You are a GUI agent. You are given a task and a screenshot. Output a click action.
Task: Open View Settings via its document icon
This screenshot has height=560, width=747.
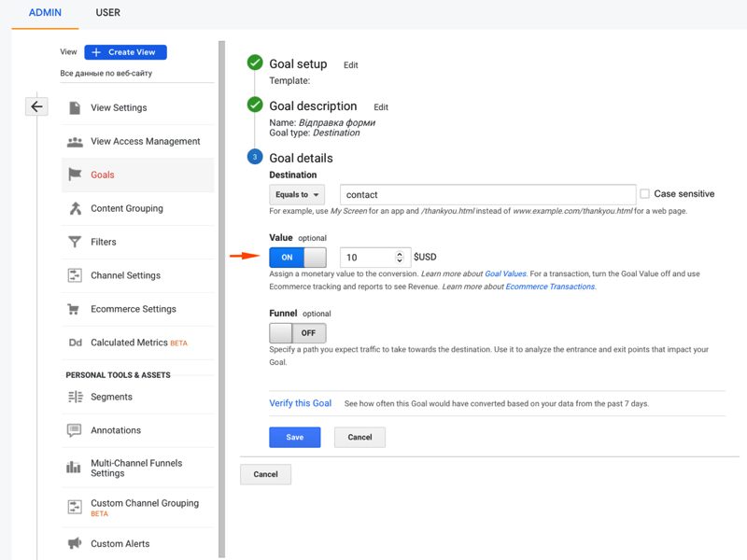tap(75, 107)
